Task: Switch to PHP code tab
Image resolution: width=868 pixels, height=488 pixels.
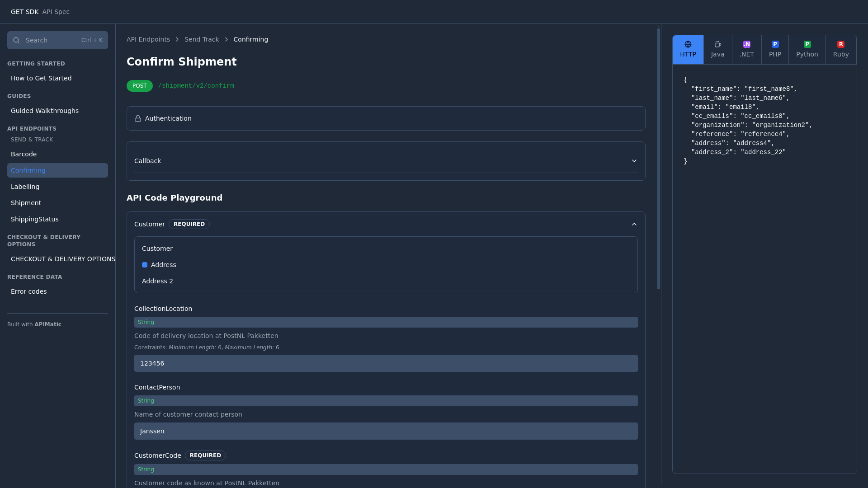Action: 775,50
